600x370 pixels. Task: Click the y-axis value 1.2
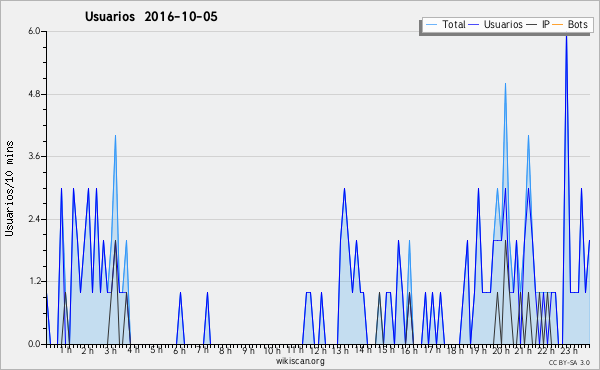[34, 281]
